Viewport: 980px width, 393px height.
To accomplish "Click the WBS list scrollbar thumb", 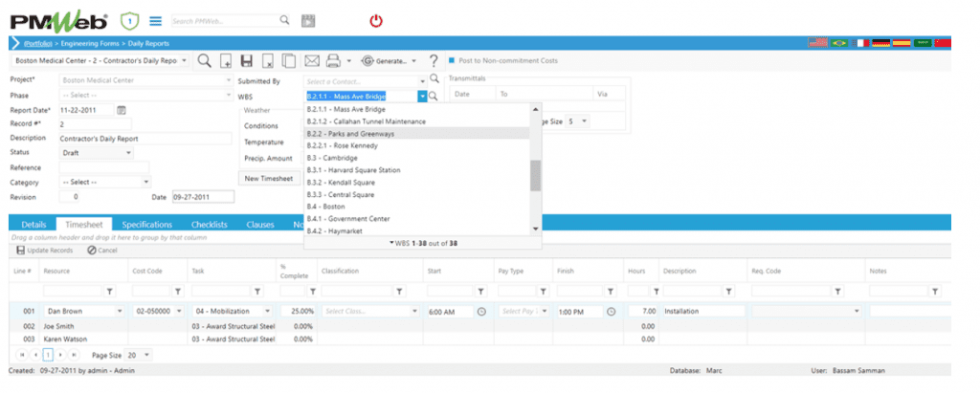I will 536,176.
